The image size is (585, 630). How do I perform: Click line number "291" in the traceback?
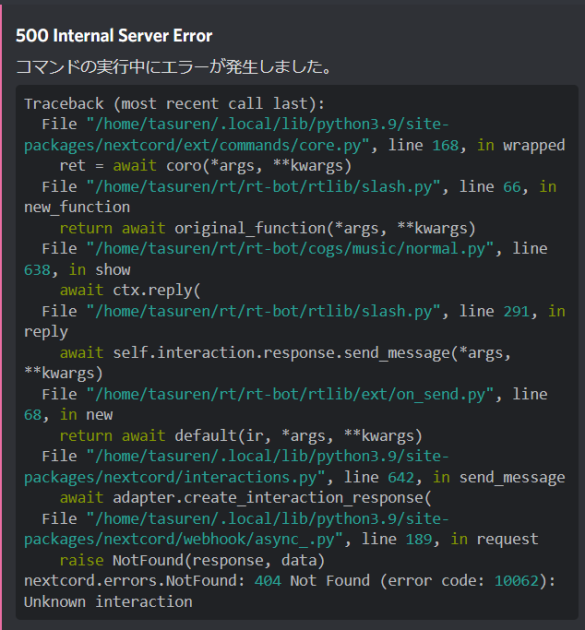(516, 311)
